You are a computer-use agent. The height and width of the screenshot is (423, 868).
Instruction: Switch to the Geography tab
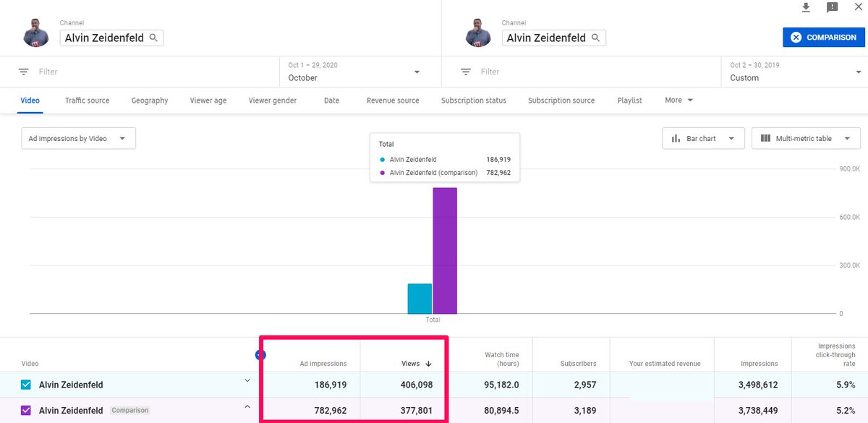[150, 101]
